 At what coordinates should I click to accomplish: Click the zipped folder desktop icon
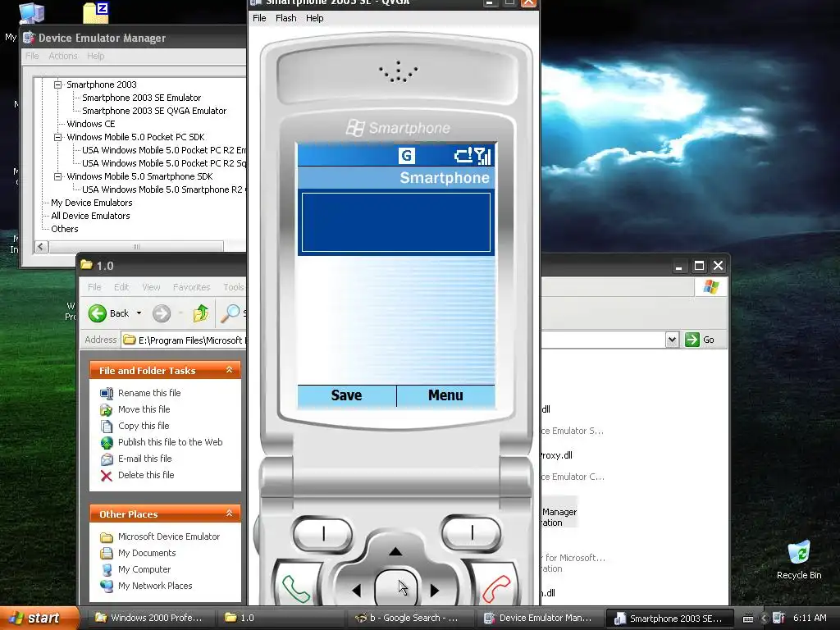(96, 13)
